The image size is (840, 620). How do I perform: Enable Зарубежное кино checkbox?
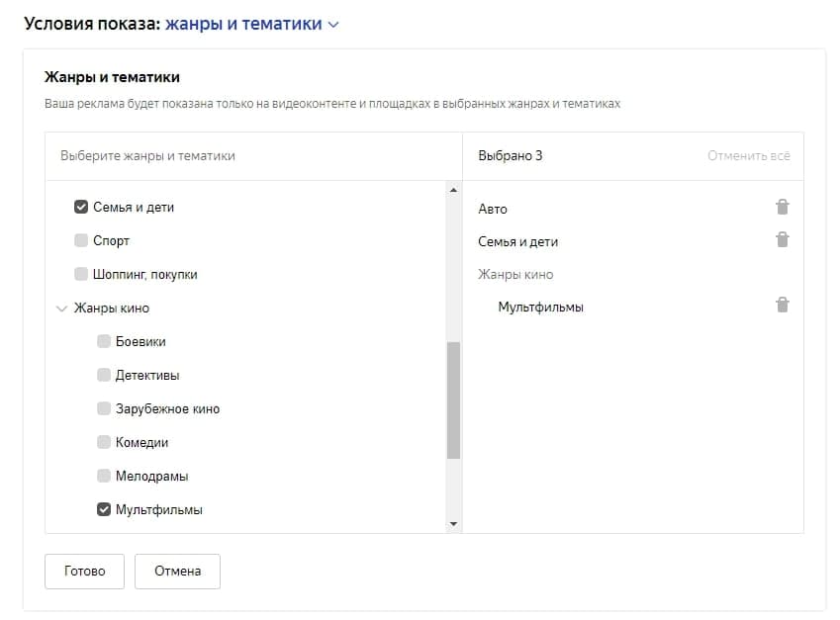[x=104, y=408]
